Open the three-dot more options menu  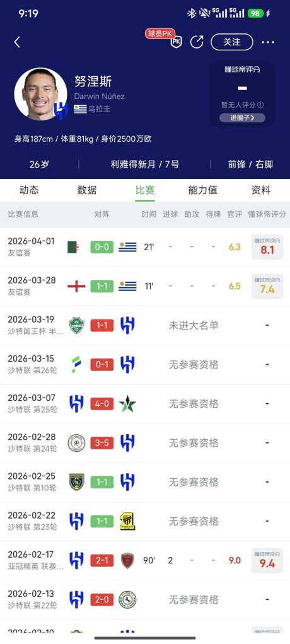(x=268, y=42)
